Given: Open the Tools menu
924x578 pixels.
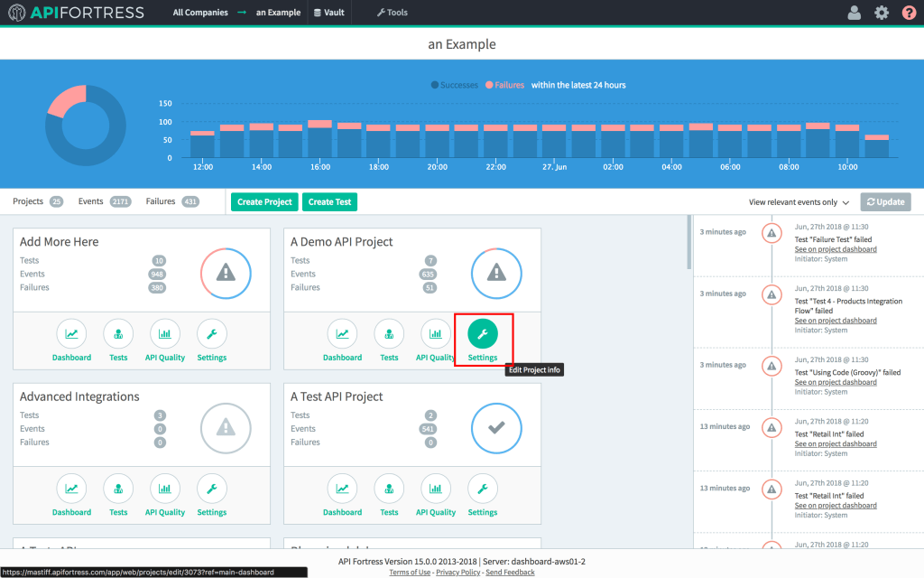Looking at the screenshot, I should 392,13.
